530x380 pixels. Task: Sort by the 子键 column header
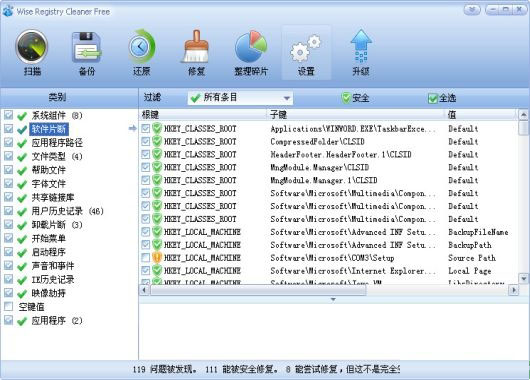(x=355, y=115)
